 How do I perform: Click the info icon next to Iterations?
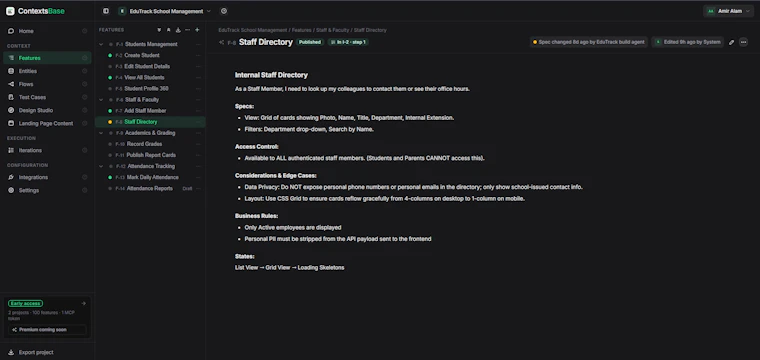pos(85,151)
